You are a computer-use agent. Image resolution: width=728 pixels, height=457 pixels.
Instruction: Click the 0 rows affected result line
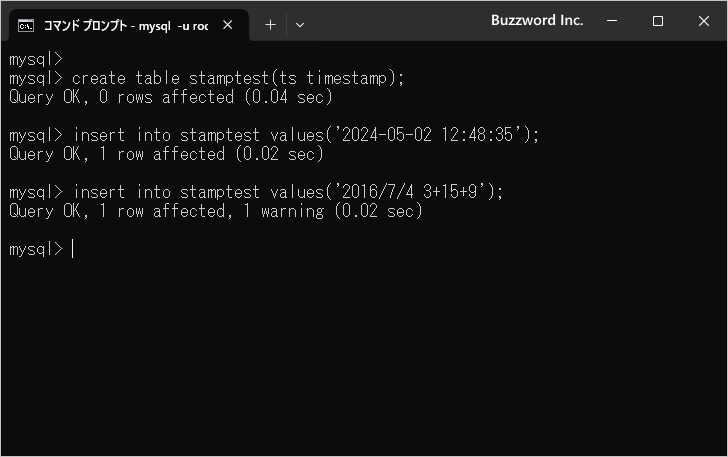(170, 97)
